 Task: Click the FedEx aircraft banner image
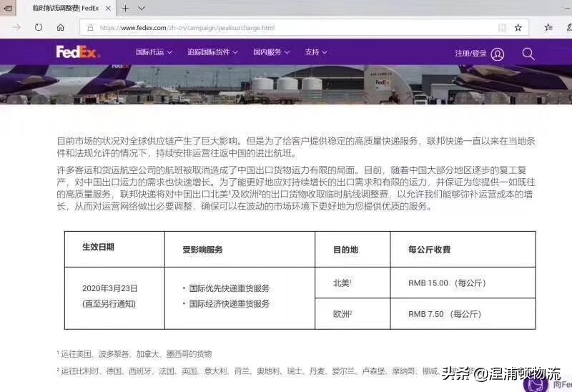point(286,84)
